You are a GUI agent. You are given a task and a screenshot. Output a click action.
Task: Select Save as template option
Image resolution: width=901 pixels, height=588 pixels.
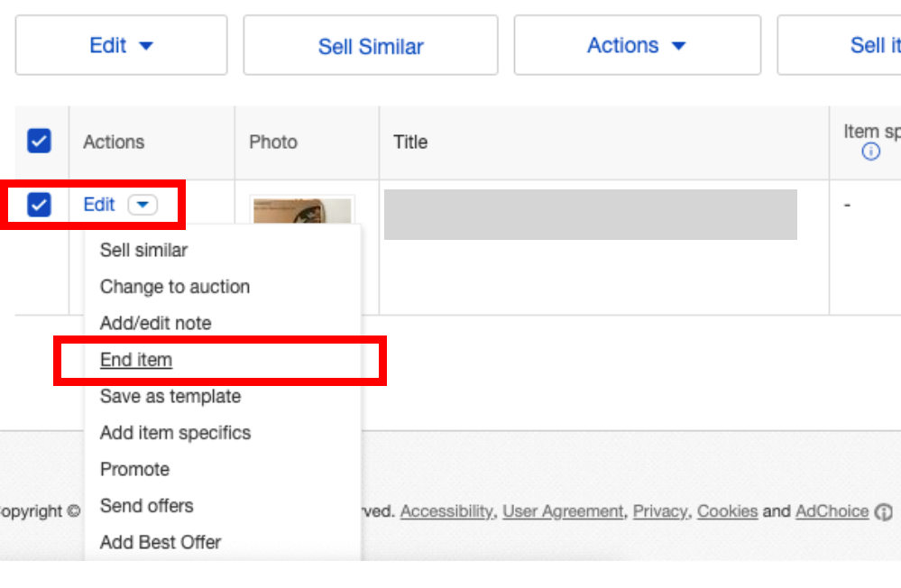coord(170,396)
